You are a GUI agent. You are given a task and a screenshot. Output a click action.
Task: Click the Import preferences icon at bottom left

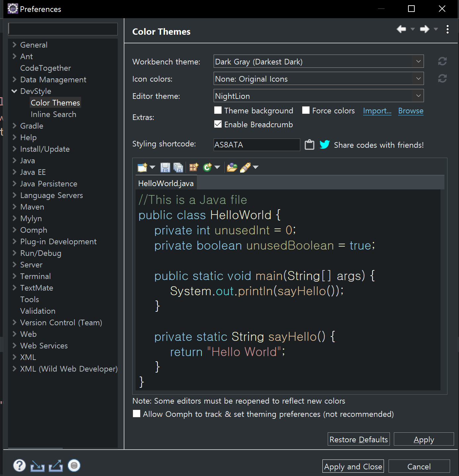click(x=37, y=465)
